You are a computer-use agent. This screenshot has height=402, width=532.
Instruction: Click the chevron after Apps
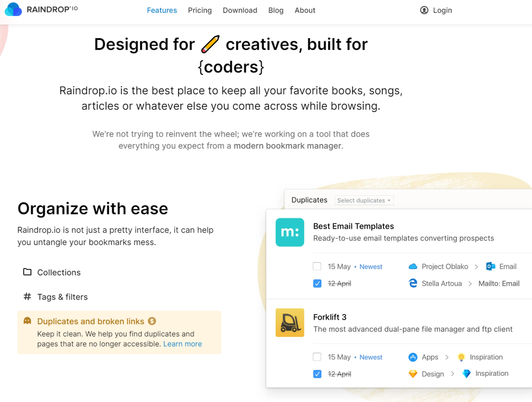(447, 357)
